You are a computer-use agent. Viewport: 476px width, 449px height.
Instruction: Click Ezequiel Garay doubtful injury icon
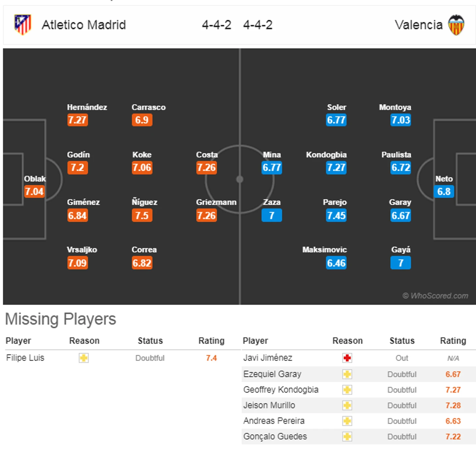[x=347, y=374]
